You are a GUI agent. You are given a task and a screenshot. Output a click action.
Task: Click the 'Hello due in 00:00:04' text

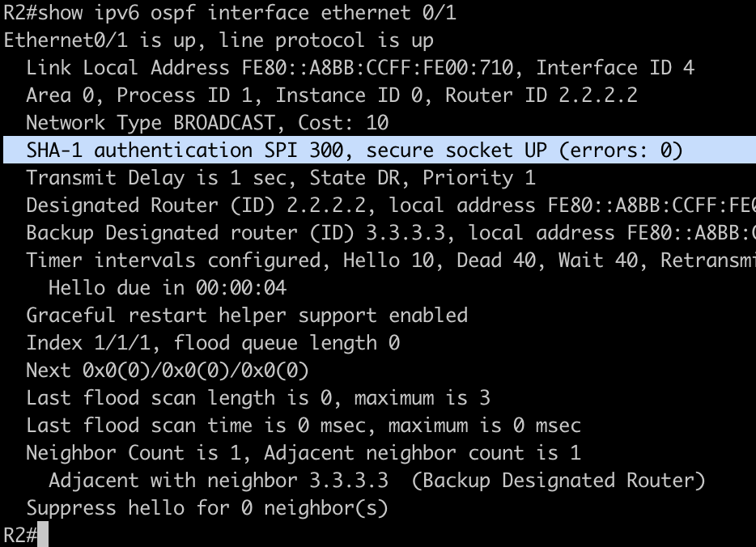click(168, 288)
